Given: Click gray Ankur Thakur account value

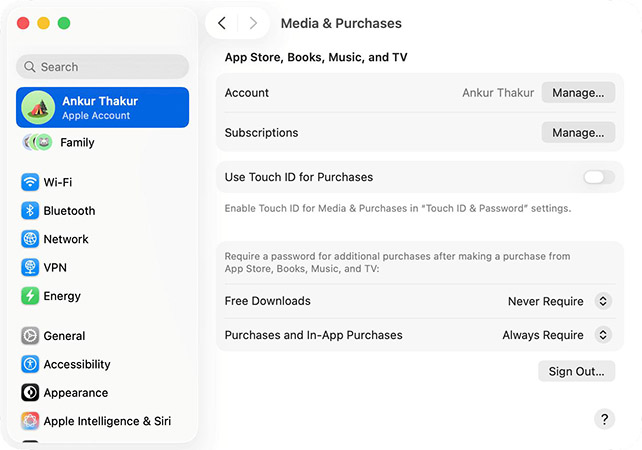Looking at the screenshot, I should point(498,93).
